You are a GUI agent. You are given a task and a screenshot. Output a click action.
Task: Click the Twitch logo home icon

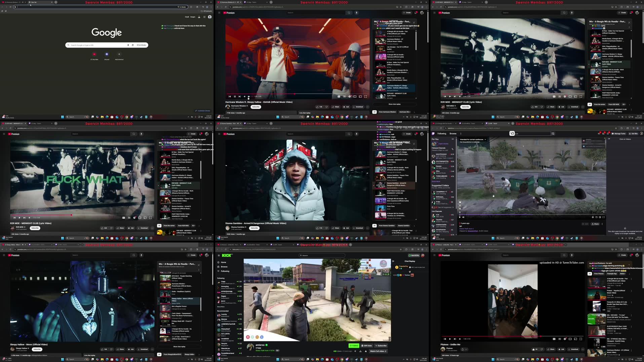[x=433, y=134]
